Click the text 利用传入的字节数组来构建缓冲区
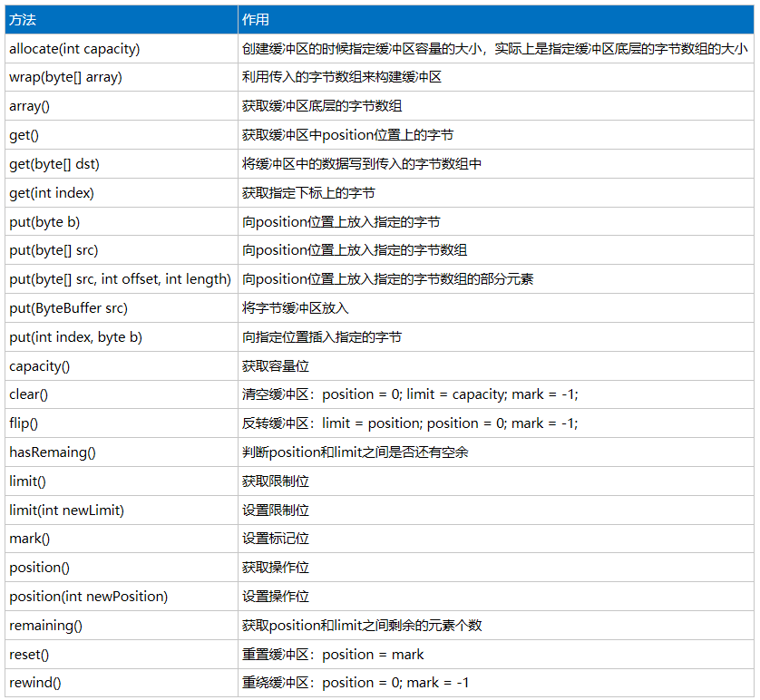 click(342, 77)
